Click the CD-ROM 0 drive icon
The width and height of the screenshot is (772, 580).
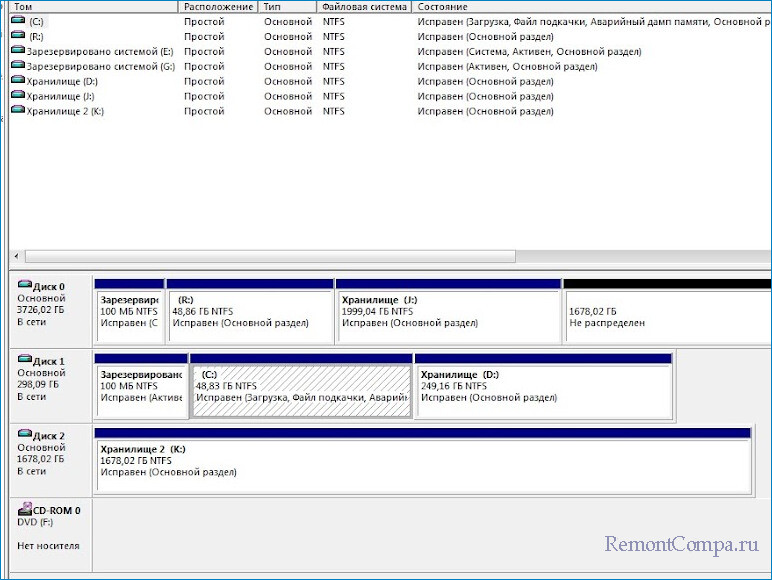click(25, 510)
